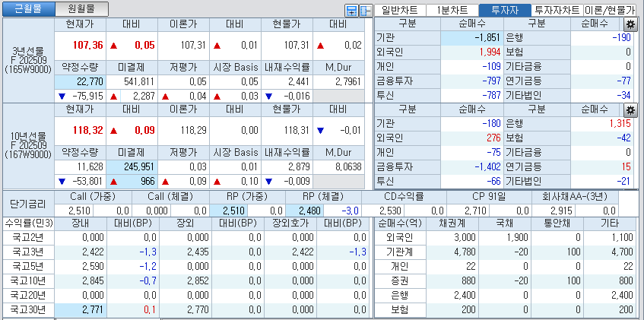Select the 근월물 toggle button
This screenshot has height=320, width=644.
pos(28,8)
